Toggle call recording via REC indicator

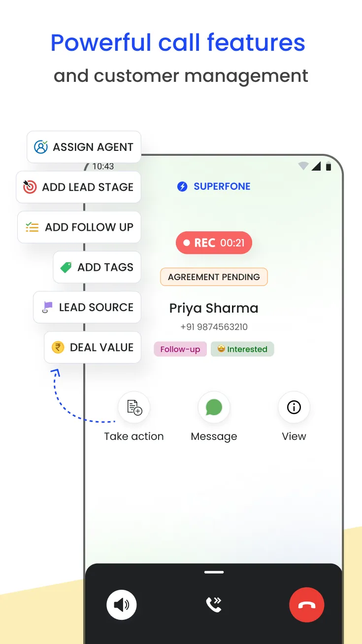pos(214,243)
